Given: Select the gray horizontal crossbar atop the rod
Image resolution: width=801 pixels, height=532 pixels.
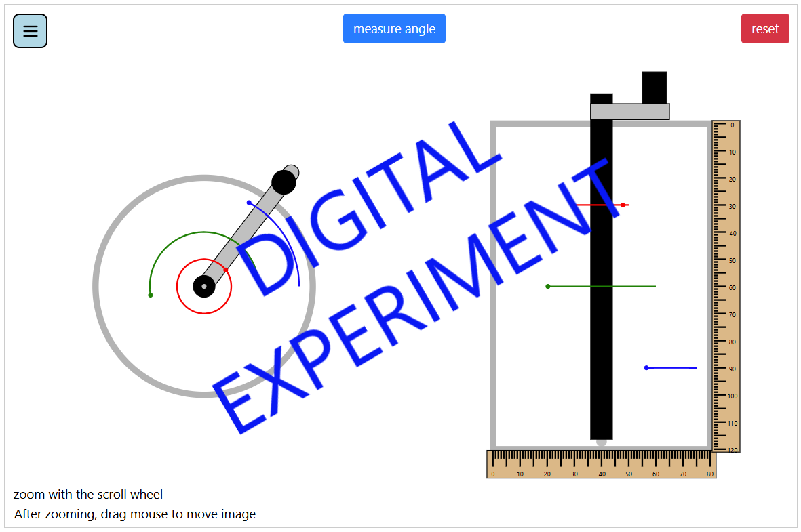Looking at the screenshot, I should [x=629, y=112].
